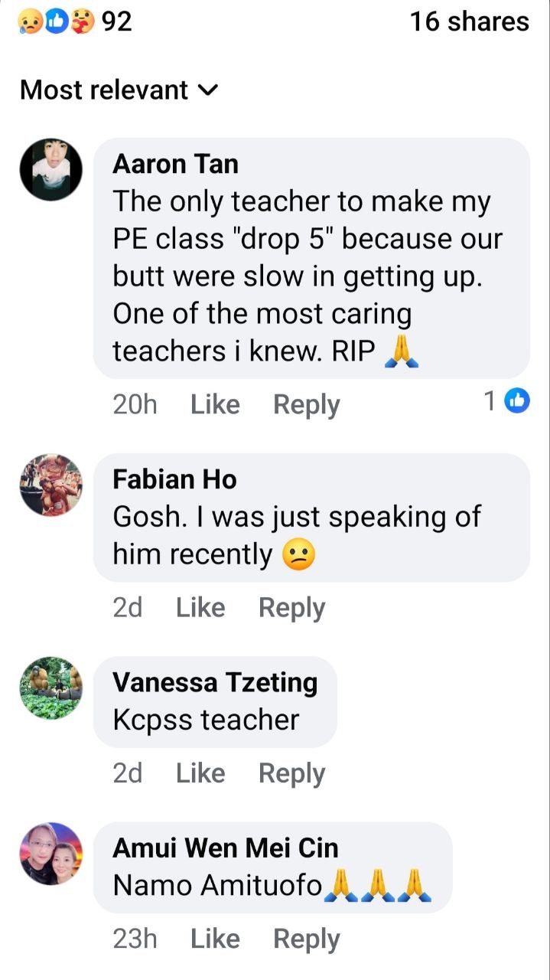Open the reaction emojis summary

coord(56,22)
